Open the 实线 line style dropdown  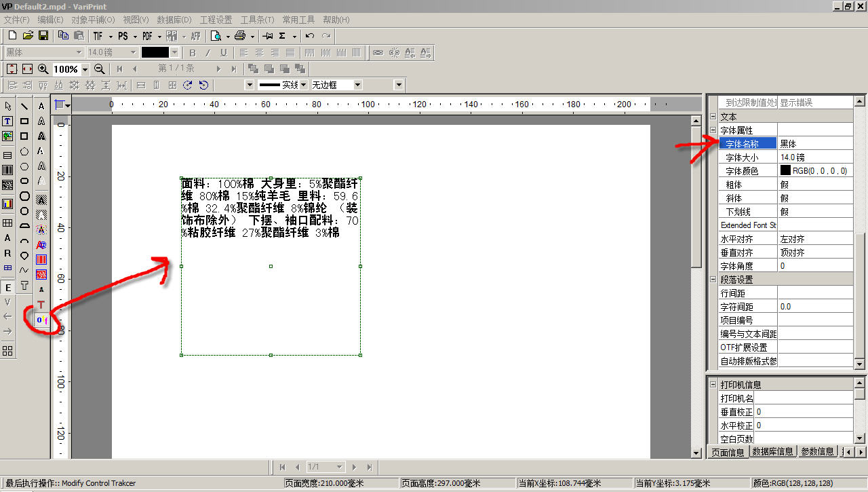pos(304,85)
